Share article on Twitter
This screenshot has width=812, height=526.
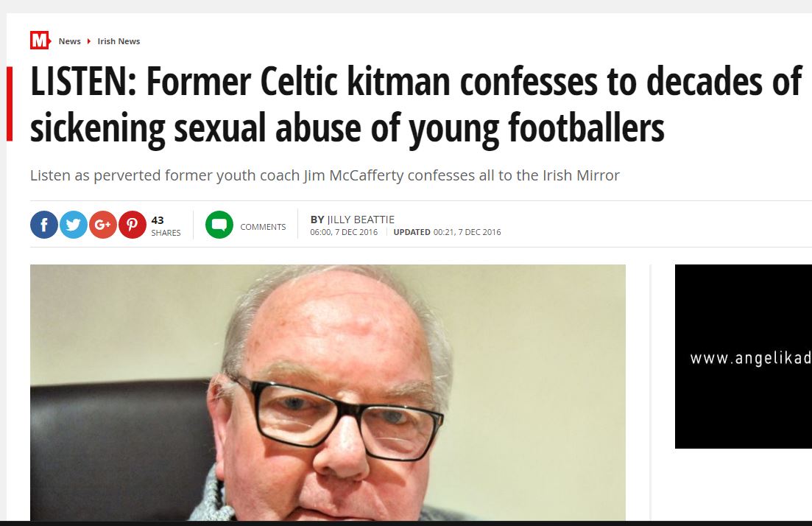pyautogui.click(x=74, y=225)
